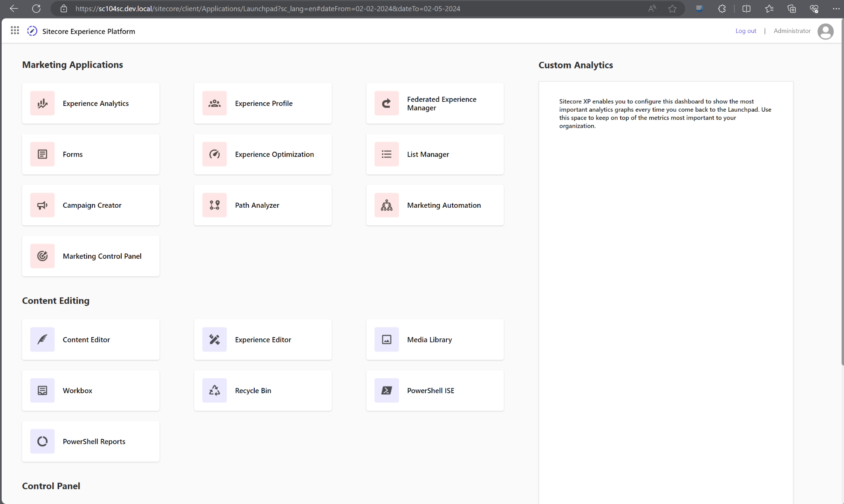Open the Experience Analytics label
The width and height of the screenshot is (844, 504).
click(96, 103)
